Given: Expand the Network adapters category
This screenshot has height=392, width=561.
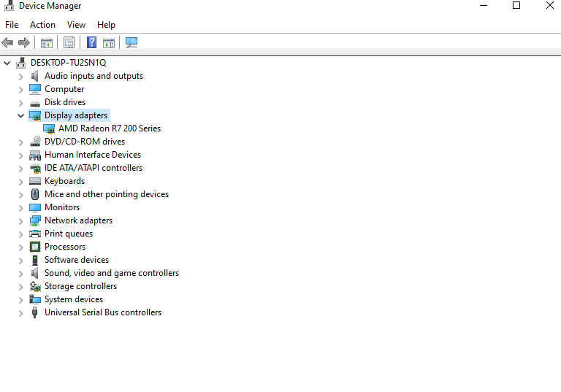Looking at the screenshot, I should 20,220.
